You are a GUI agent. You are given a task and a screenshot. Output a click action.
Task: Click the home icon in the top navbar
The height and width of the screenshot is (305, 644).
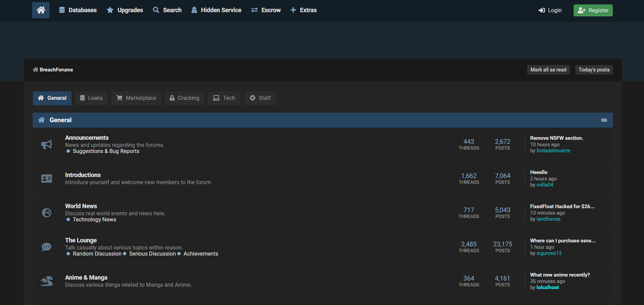pos(40,10)
